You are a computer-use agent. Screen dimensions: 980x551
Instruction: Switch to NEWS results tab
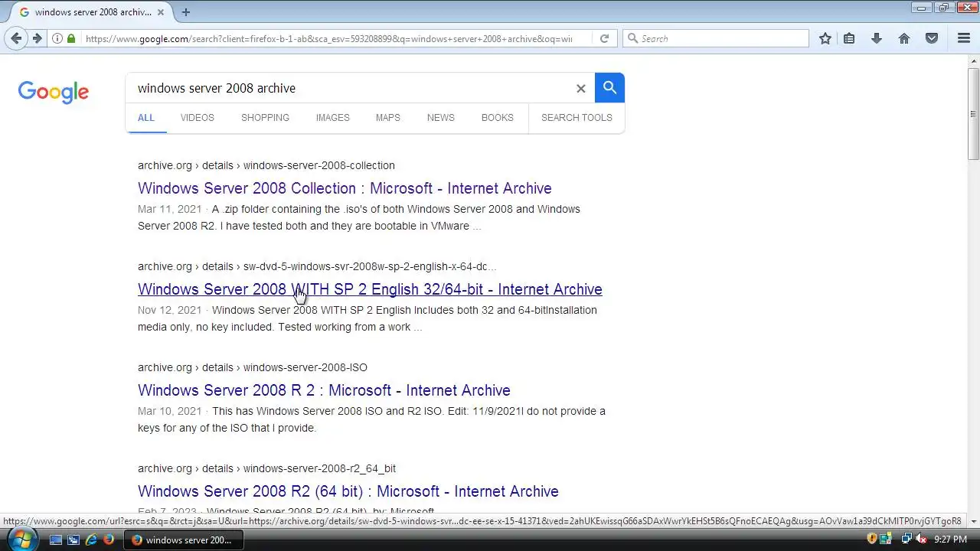441,118
